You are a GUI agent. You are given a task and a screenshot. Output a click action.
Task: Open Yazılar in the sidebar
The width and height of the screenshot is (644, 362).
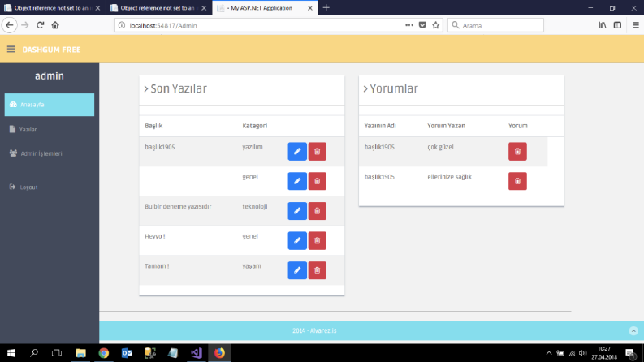[50, 129]
